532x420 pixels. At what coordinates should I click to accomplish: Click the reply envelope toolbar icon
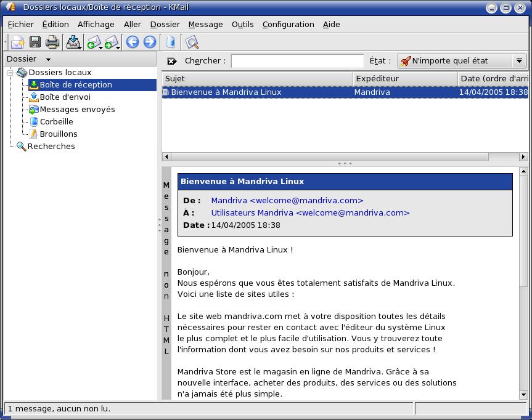click(93, 42)
